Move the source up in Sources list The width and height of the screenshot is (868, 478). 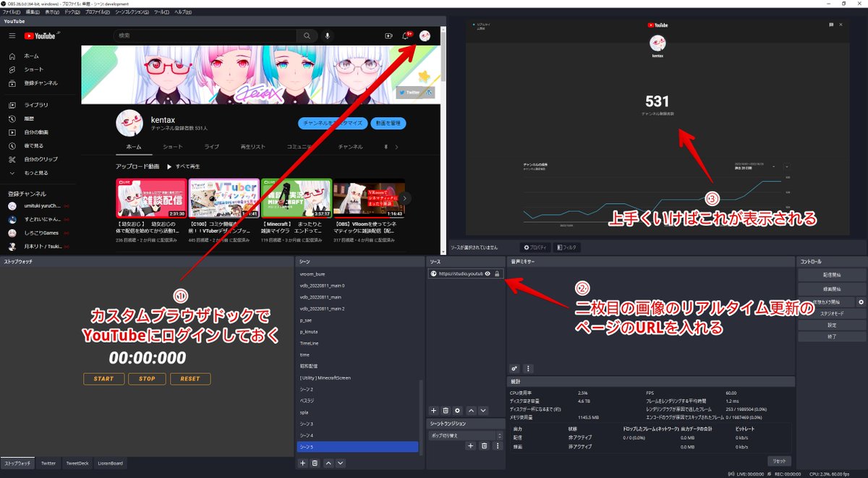pyautogui.click(x=471, y=410)
